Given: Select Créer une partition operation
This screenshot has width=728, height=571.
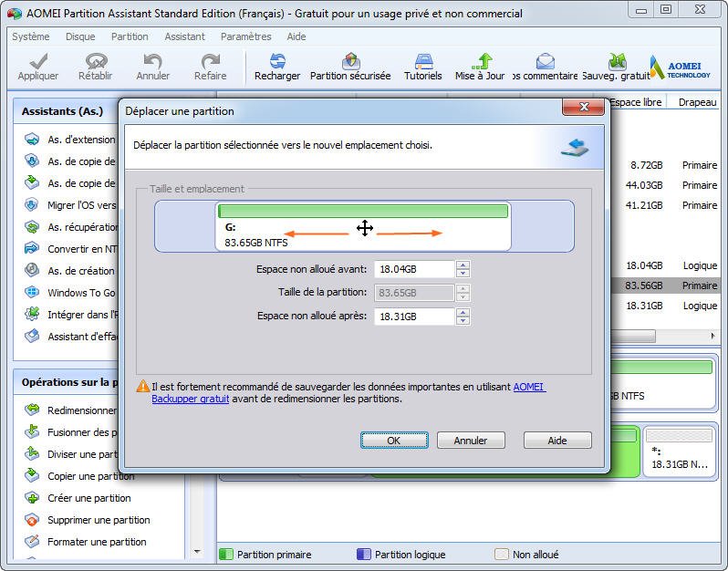Looking at the screenshot, I should tap(78, 498).
